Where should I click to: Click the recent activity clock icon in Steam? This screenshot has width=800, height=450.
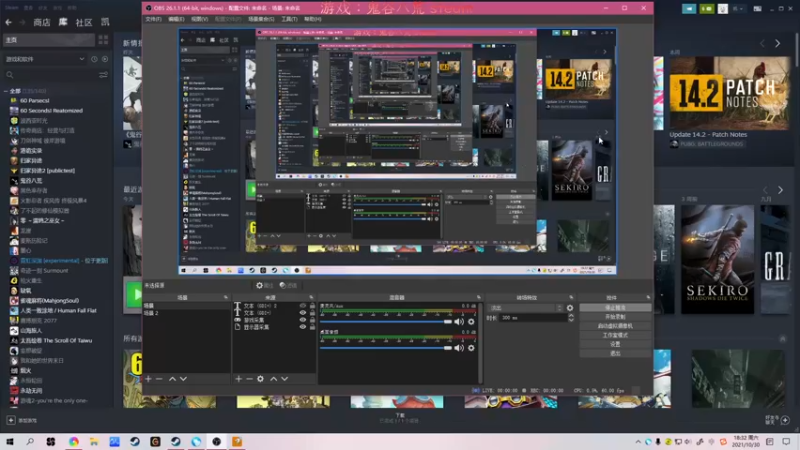[94, 59]
